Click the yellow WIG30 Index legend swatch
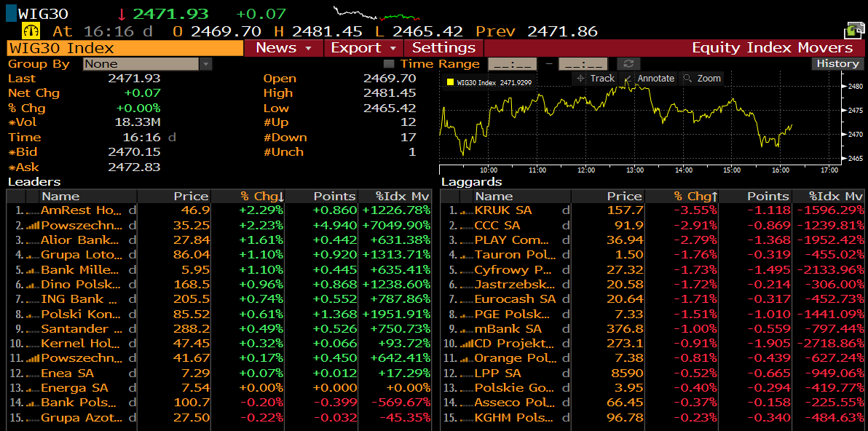 450,82
